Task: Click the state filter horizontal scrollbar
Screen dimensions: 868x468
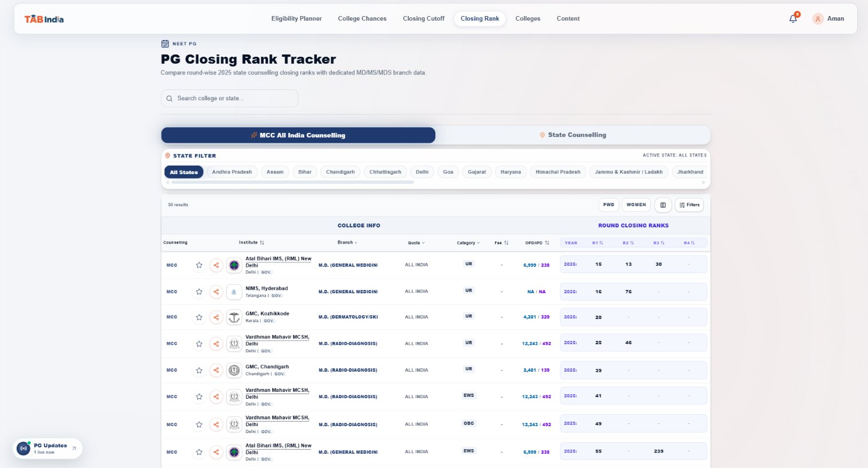Action: pos(292,182)
